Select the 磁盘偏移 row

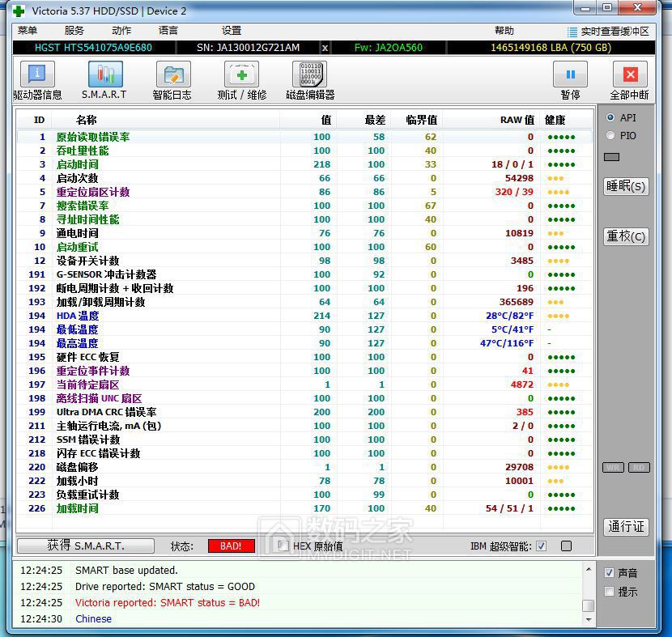304,467
